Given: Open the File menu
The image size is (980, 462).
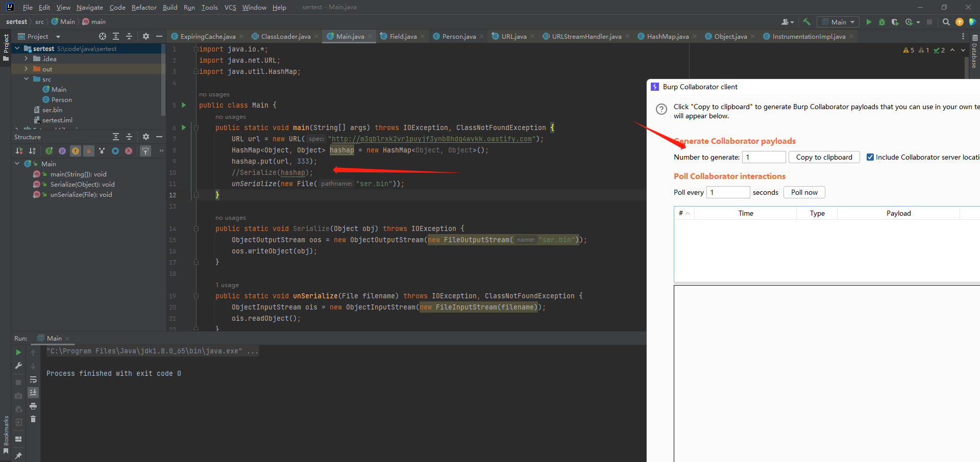Looking at the screenshot, I should coord(28,7).
